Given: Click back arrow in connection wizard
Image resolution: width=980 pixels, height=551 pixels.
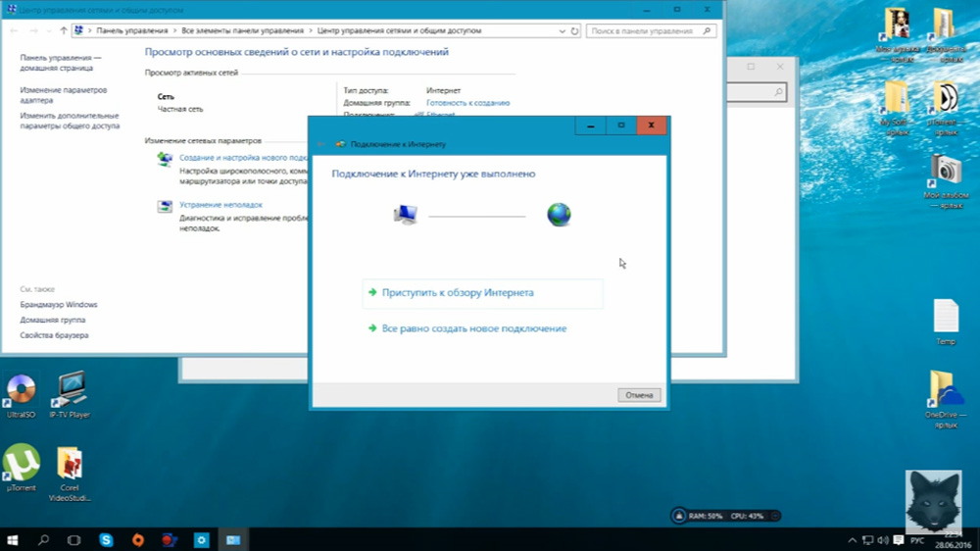Looking at the screenshot, I should click(320, 144).
